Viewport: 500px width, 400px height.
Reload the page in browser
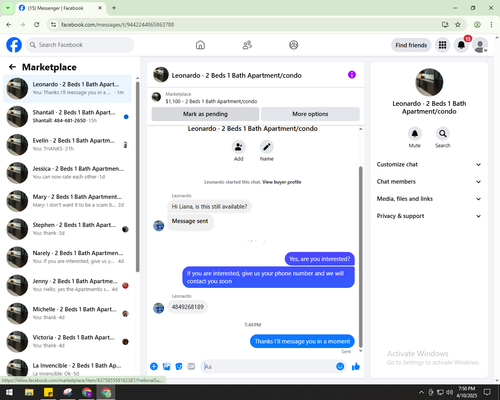pos(37,25)
